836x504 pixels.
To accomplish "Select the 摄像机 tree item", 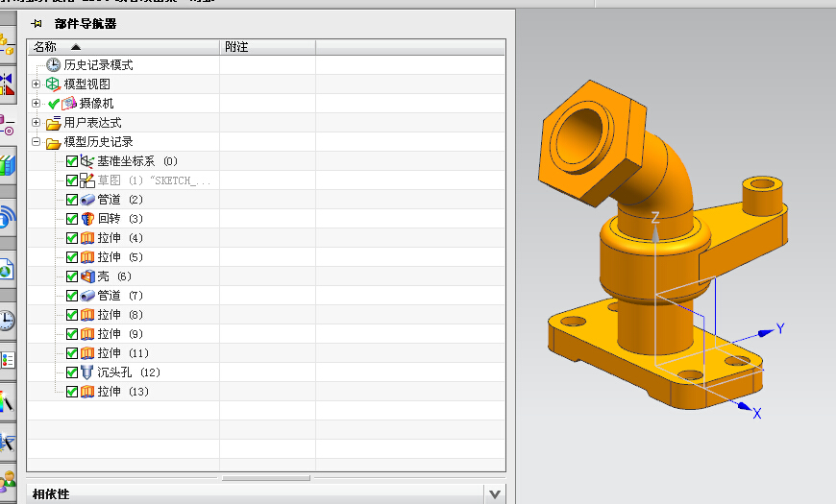I will [x=96, y=104].
